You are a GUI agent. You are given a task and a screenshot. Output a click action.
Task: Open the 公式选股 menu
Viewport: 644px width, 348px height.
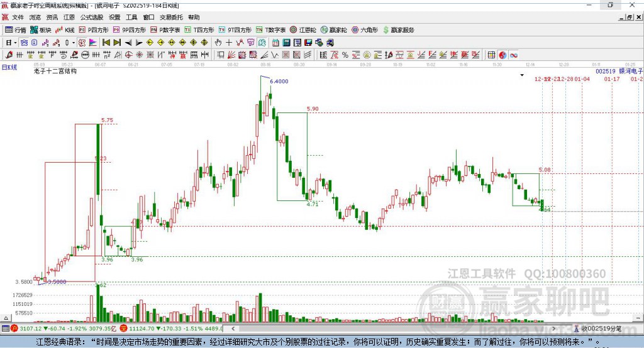[92, 17]
